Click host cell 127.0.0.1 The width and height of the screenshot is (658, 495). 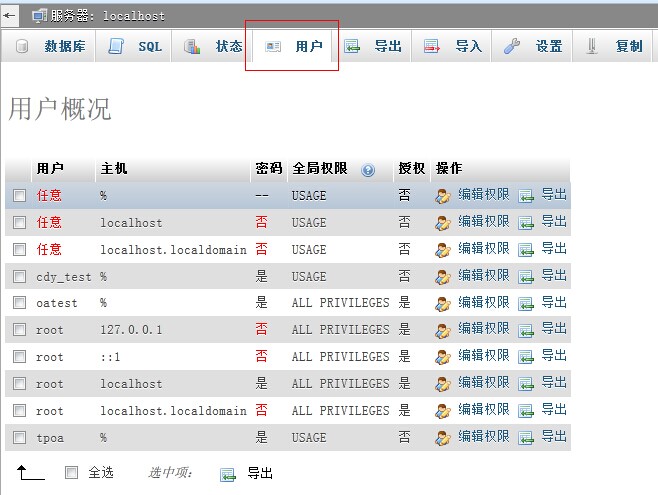pyautogui.click(x=131, y=330)
